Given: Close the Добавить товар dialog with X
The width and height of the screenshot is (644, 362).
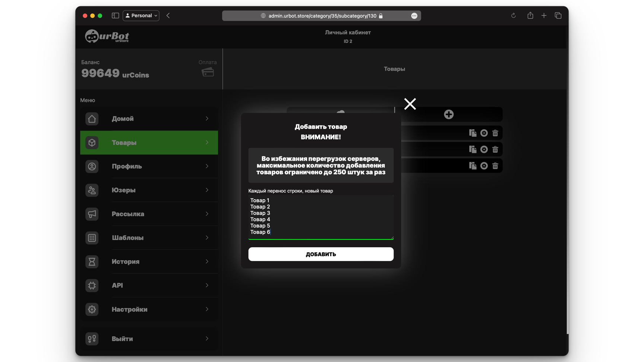Looking at the screenshot, I should pyautogui.click(x=410, y=104).
